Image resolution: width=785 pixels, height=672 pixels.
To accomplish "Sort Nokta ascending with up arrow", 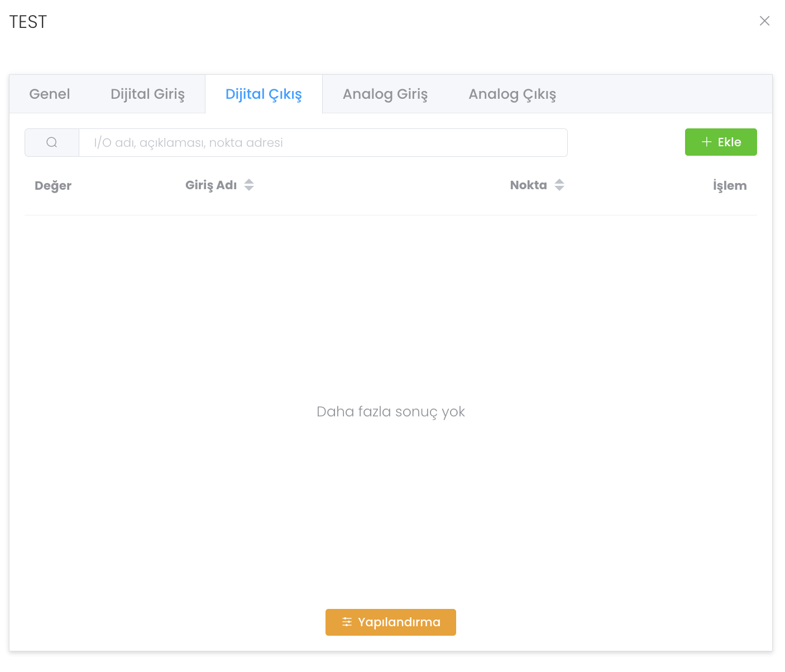I will pos(559,181).
